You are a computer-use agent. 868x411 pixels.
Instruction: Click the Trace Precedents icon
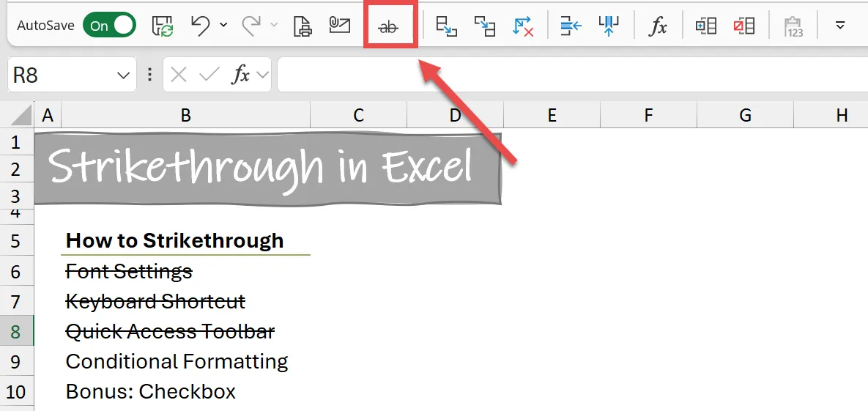tap(446, 26)
